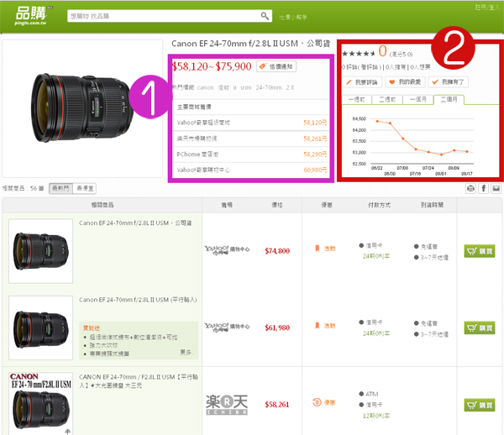Click the price $58,261 in the listing table

[x=276, y=405]
